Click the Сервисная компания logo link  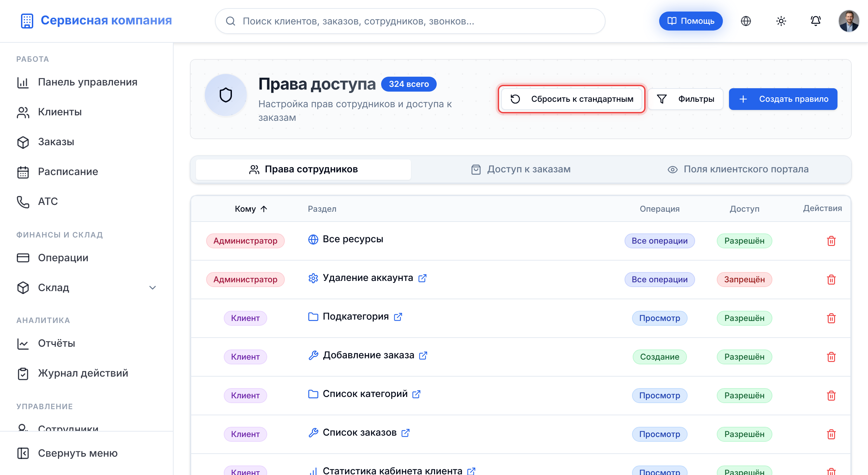click(96, 21)
